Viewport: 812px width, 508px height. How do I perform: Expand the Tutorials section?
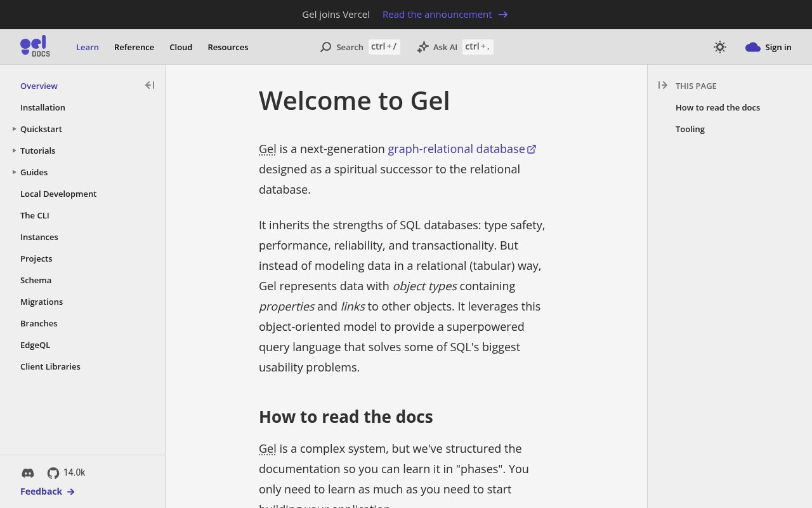[14, 150]
